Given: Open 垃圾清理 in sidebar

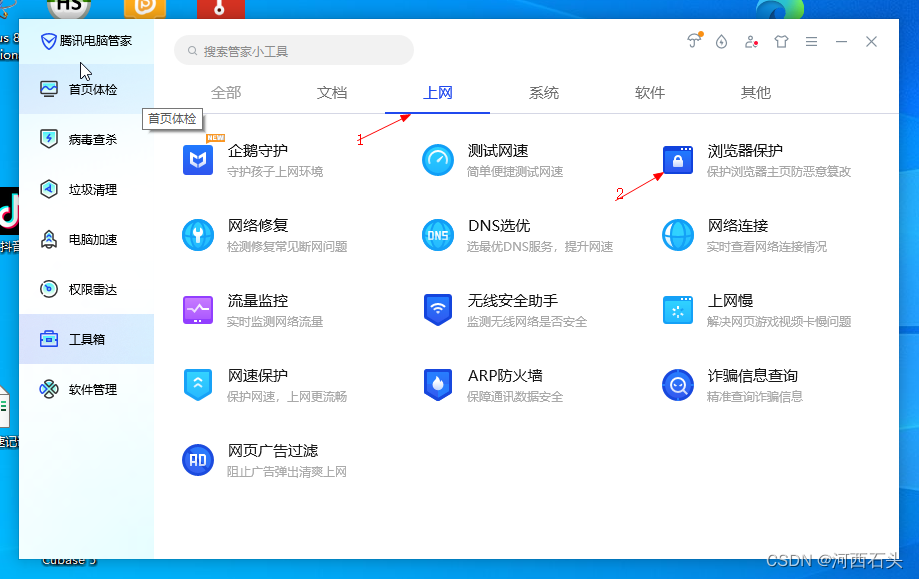Looking at the screenshot, I should [87, 189].
